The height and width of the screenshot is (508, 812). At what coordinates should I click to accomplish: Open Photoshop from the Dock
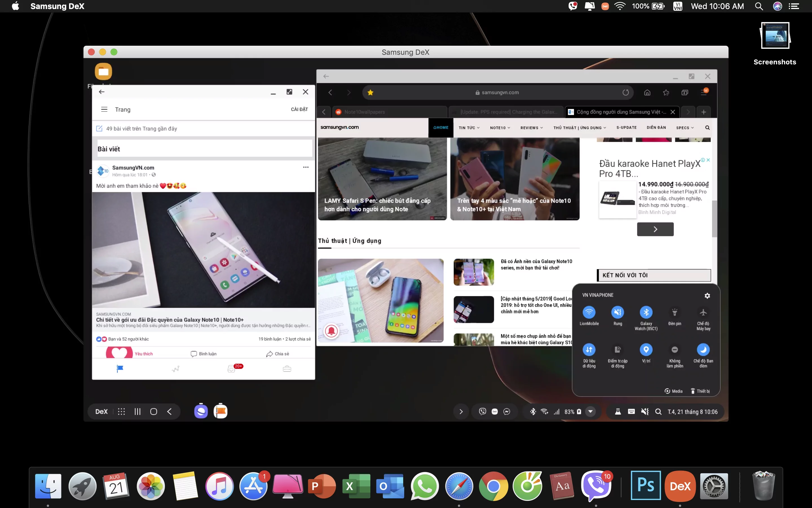[646, 486]
